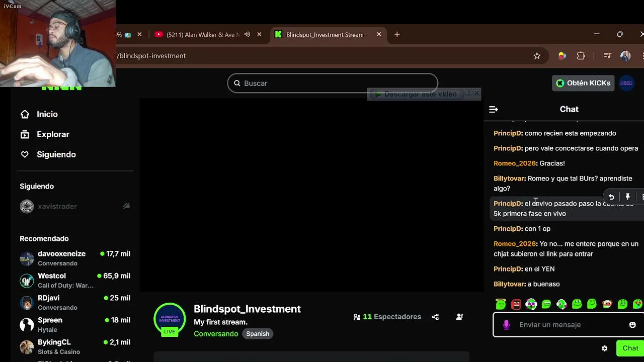Image resolution: width=644 pixels, height=362 pixels.
Task: Click the Spanish language tag
Action: [x=258, y=334]
